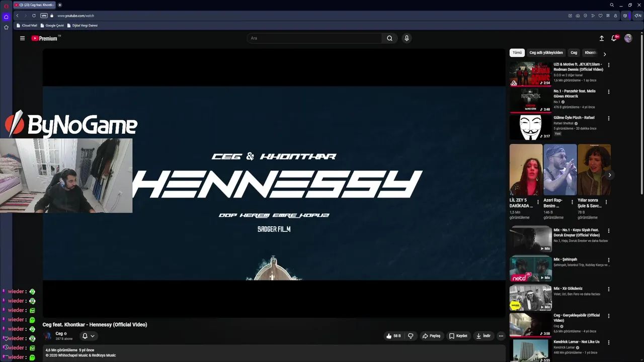Open the YouTube hamburger guide menu
The width and height of the screenshot is (644, 362).
tap(22, 38)
